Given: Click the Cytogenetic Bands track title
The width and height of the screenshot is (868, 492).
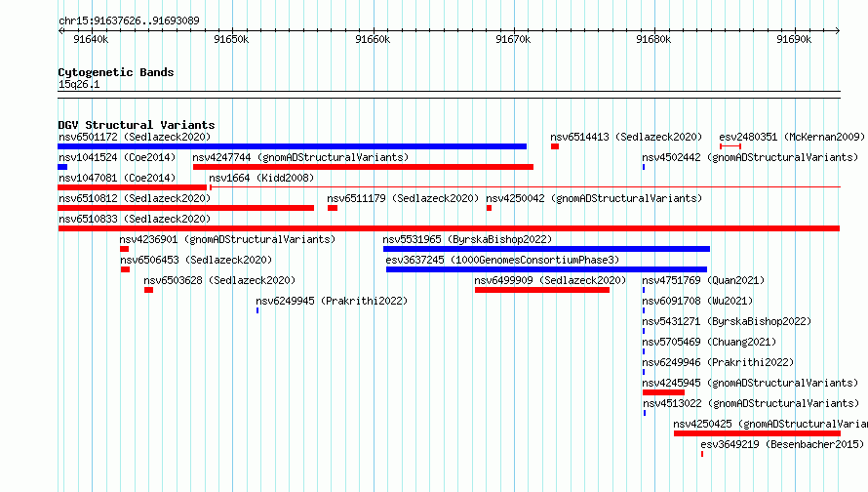Looking at the screenshot, I should (x=116, y=72).
